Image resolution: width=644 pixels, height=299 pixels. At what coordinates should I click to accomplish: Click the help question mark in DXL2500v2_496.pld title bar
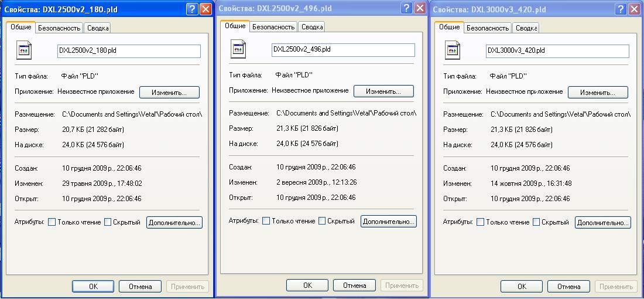(x=406, y=8)
